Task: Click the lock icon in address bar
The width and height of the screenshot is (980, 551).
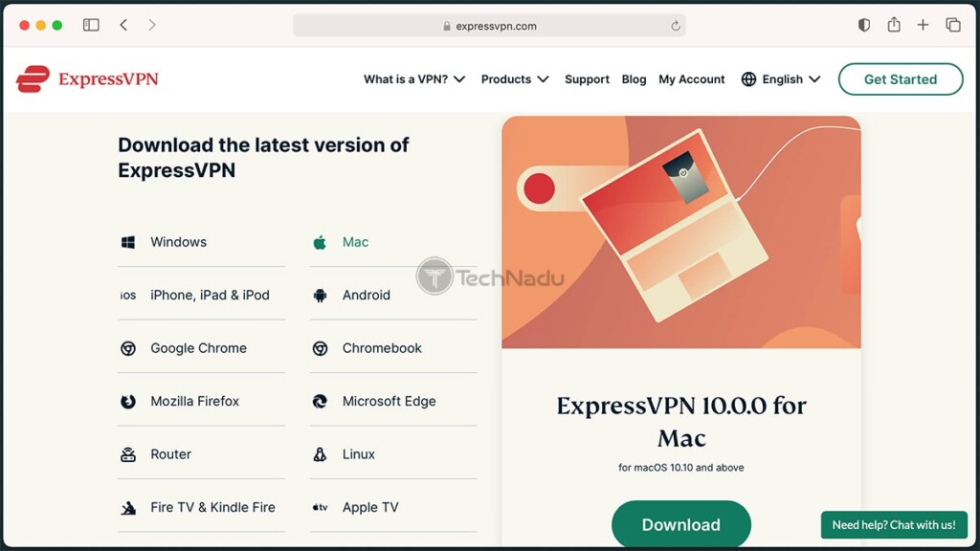Action: (x=446, y=26)
